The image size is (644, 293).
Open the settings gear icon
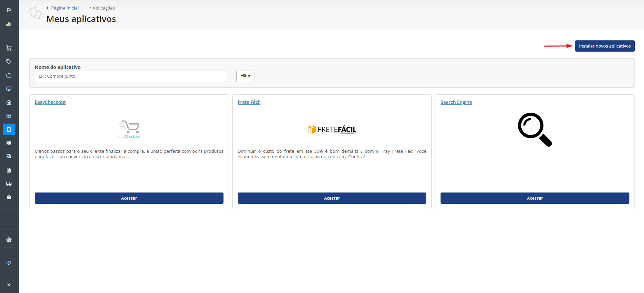coord(9,240)
